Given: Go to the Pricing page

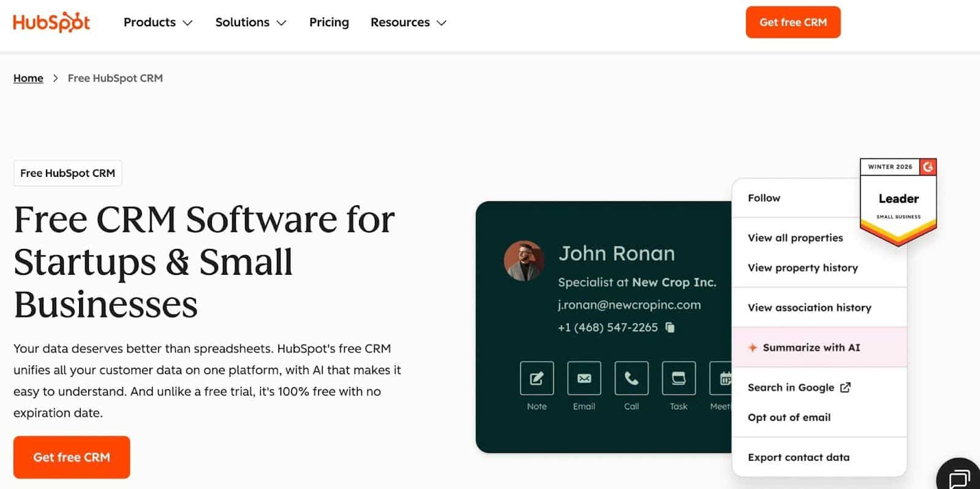Looking at the screenshot, I should pyautogui.click(x=329, y=23).
